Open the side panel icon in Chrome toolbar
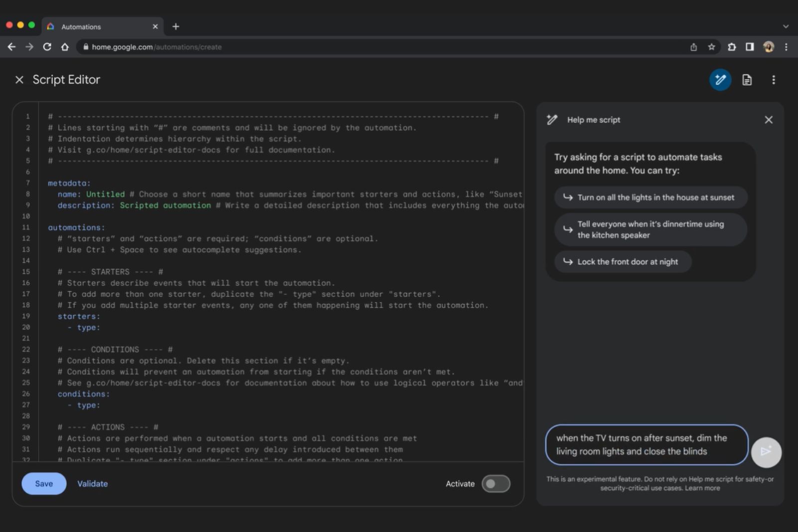The height and width of the screenshot is (532, 798). [x=750, y=47]
